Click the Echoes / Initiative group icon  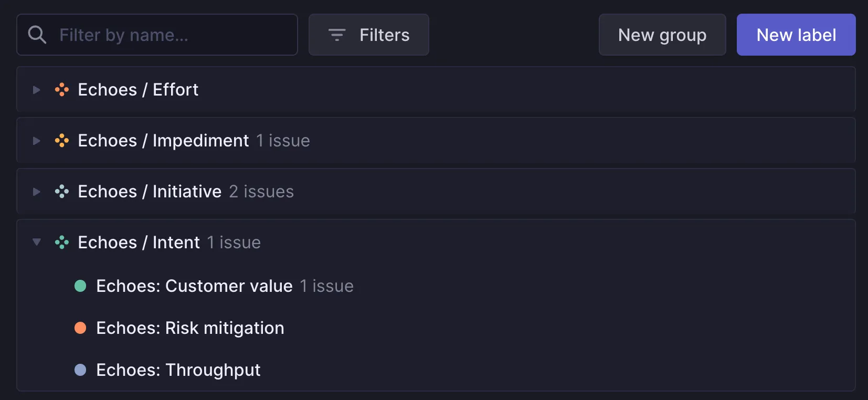(x=62, y=192)
